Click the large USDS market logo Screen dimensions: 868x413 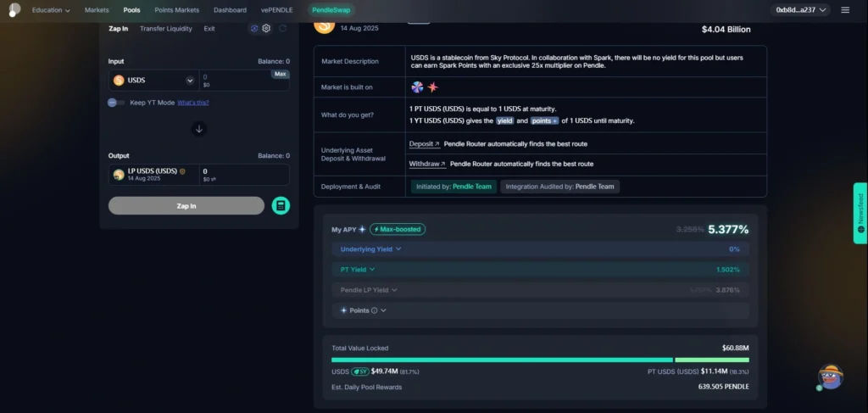point(325,25)
